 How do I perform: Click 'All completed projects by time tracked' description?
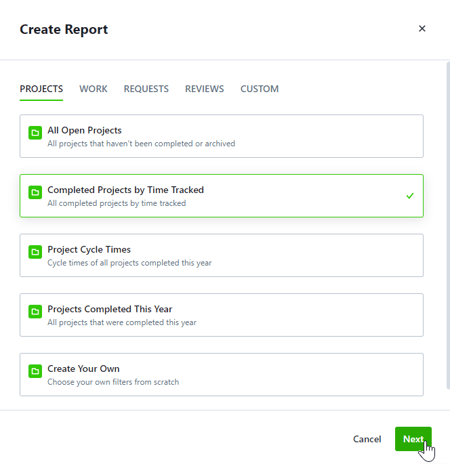coord(117,203)
